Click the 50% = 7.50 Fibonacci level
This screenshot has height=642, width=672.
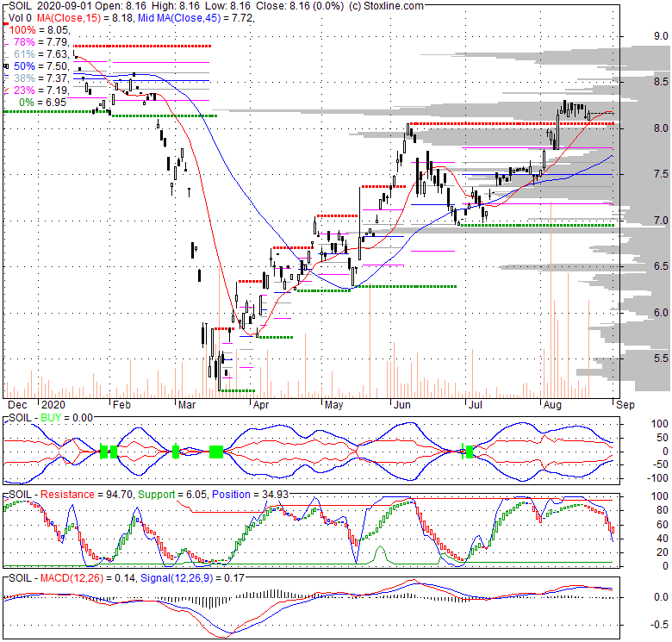click(x=41, y=66)
